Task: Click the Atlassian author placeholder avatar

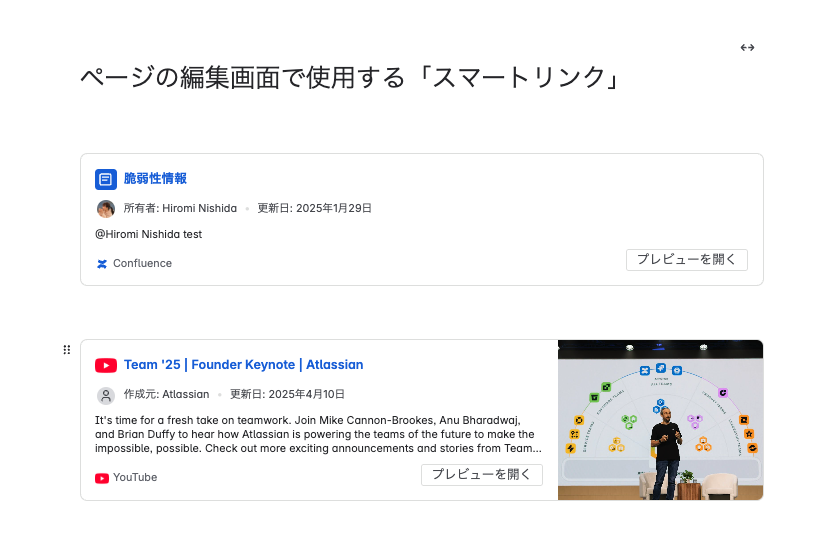Action: [106, 395]
